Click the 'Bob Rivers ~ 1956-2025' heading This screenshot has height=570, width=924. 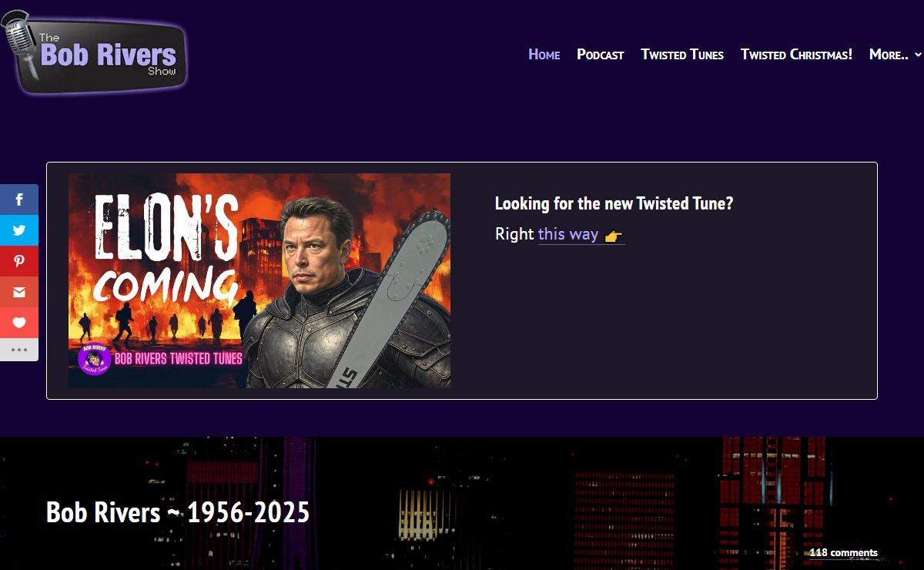tap(178, 512)
